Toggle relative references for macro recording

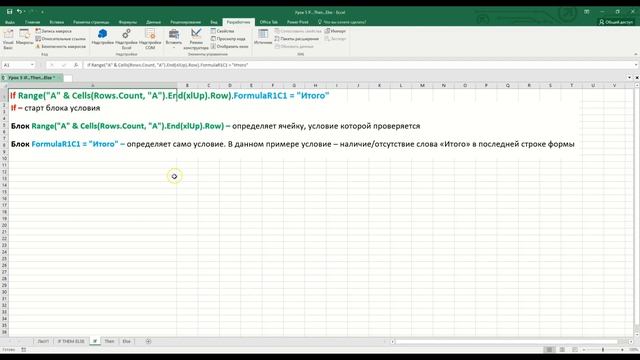pyautogui.click(x=60, y=39)
